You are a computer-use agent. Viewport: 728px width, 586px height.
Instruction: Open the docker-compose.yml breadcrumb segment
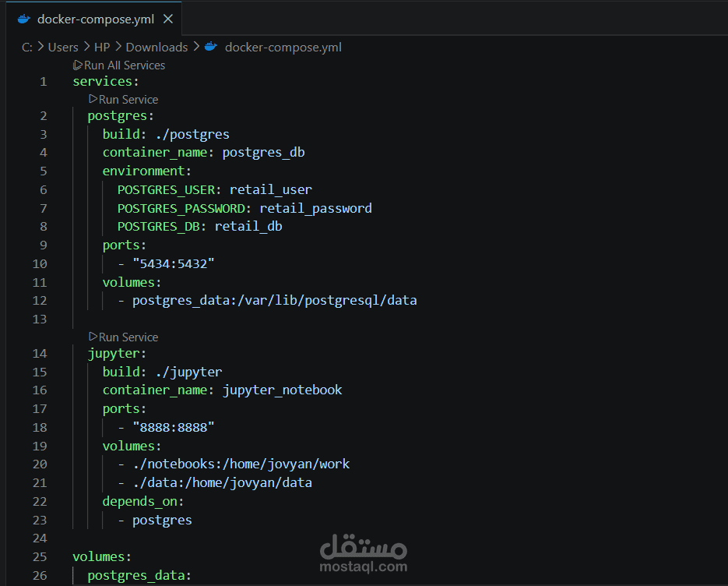(x=283, y=48)
